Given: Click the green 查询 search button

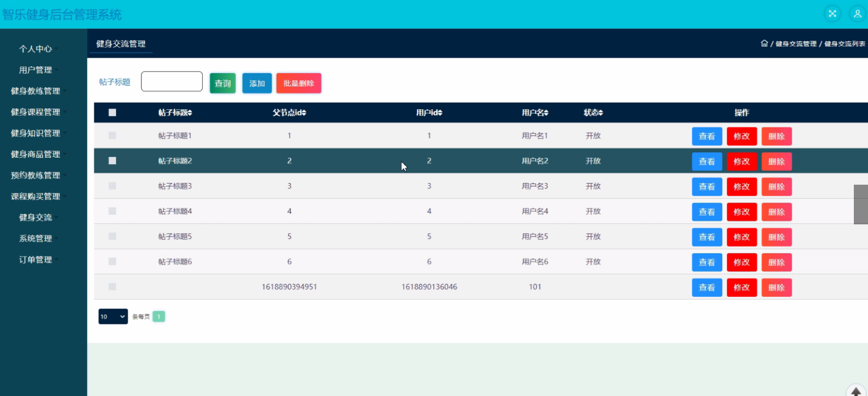Looking at the screenshot, I should point(223,83).
